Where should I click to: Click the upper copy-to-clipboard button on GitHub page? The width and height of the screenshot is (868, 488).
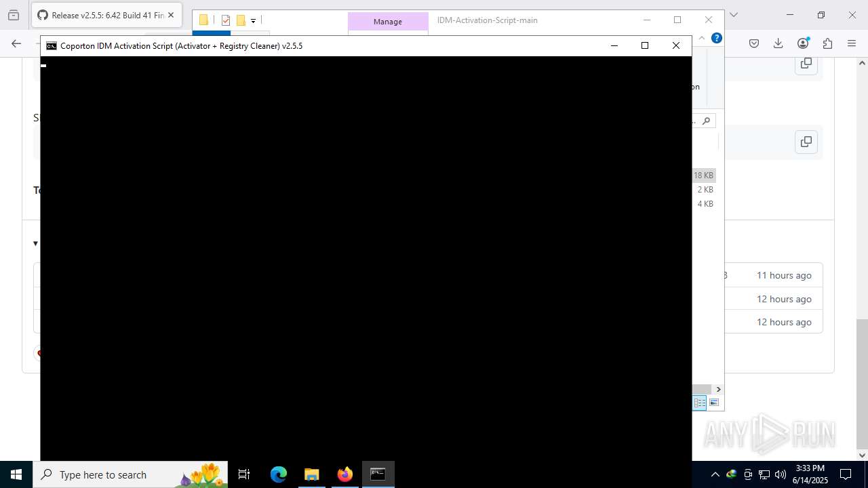coord(806,63)
